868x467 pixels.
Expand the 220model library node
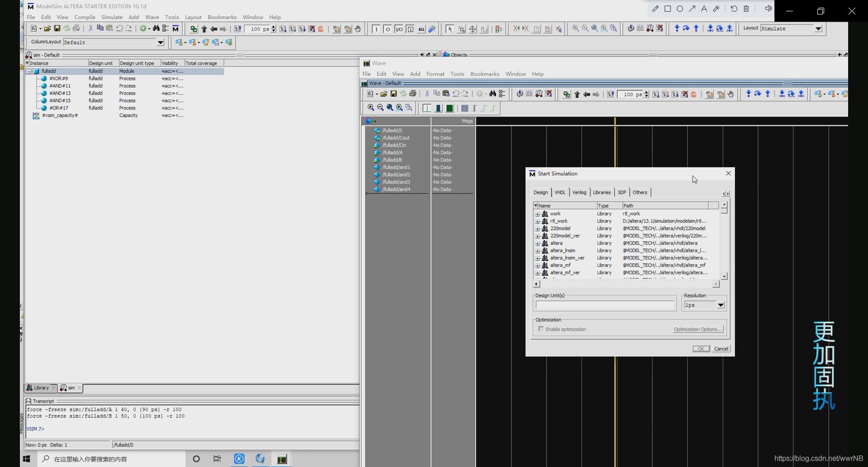[x=538, y=229]
